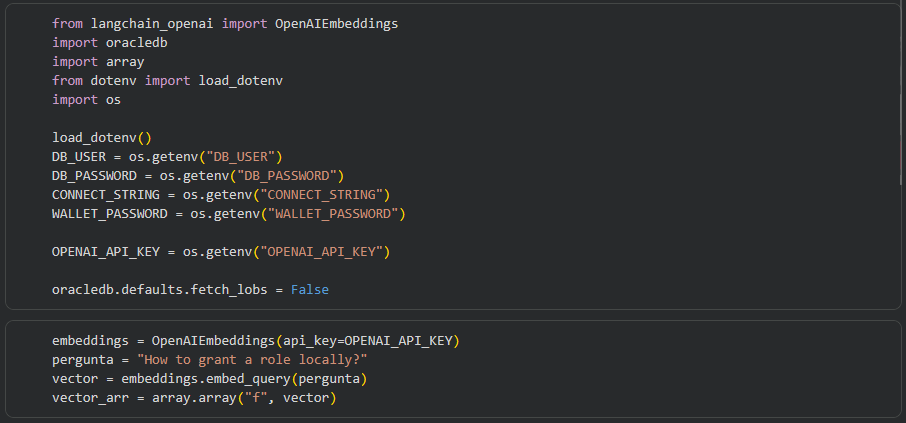Click the False value of fetch_lobs
This screenshot has height=423, width=906.
pos(309,290)
